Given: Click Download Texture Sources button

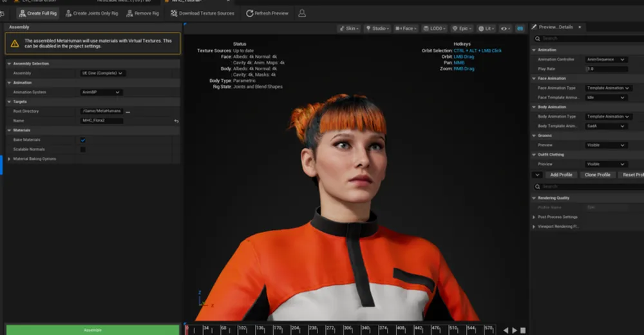Looking at the screenshot, I should click(202, 13).
